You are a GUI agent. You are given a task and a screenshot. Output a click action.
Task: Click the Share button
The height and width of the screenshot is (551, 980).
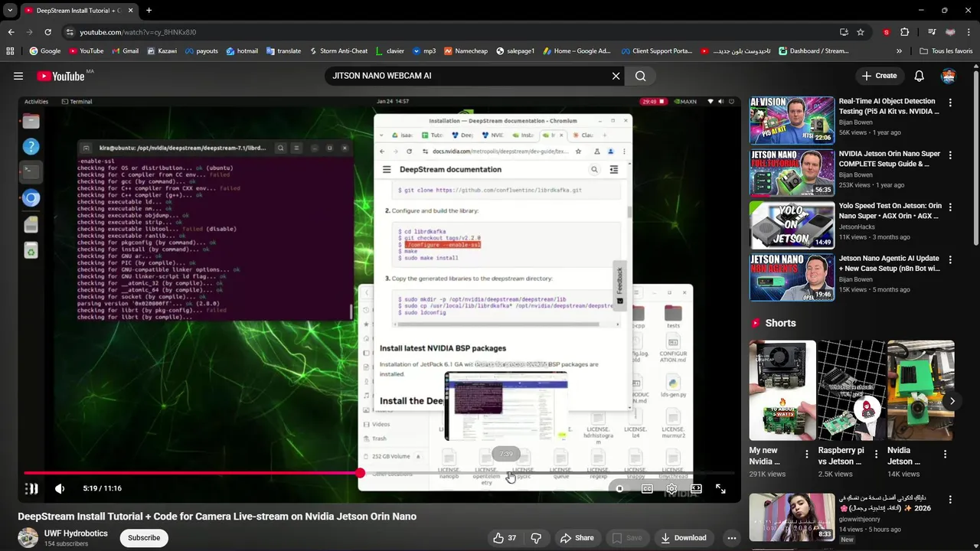[x=577, y=538]
